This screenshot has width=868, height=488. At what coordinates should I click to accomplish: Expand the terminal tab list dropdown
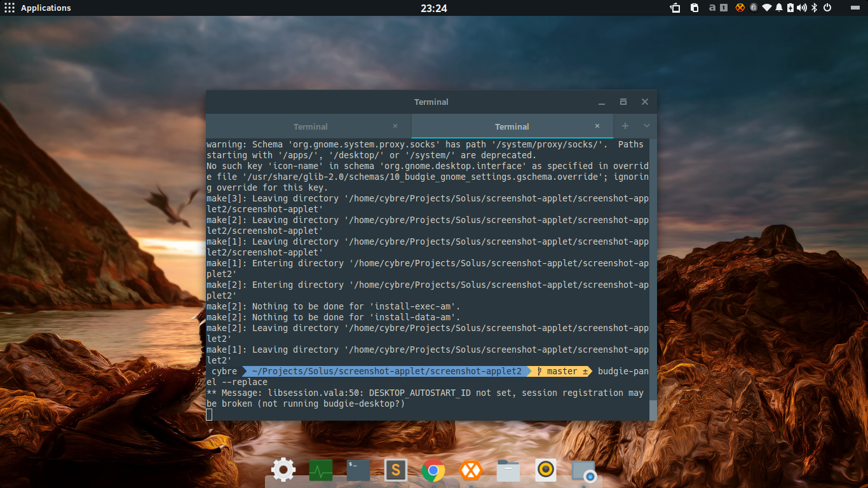click(x=647, y=126)
